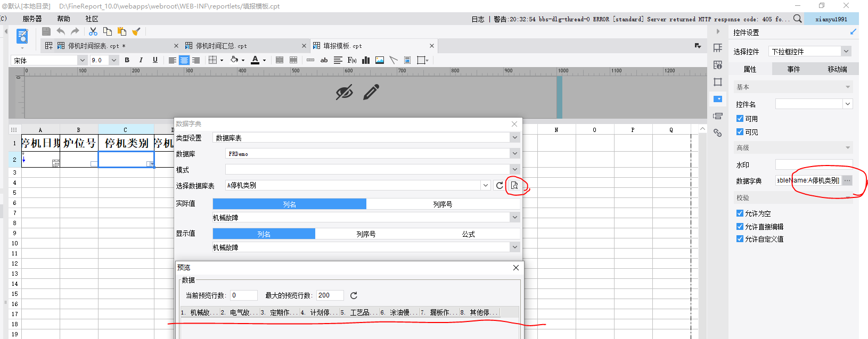868x339 pixels.
Task: Toggle 允许直接编辑 checkbox
Action: coord(740,227)
